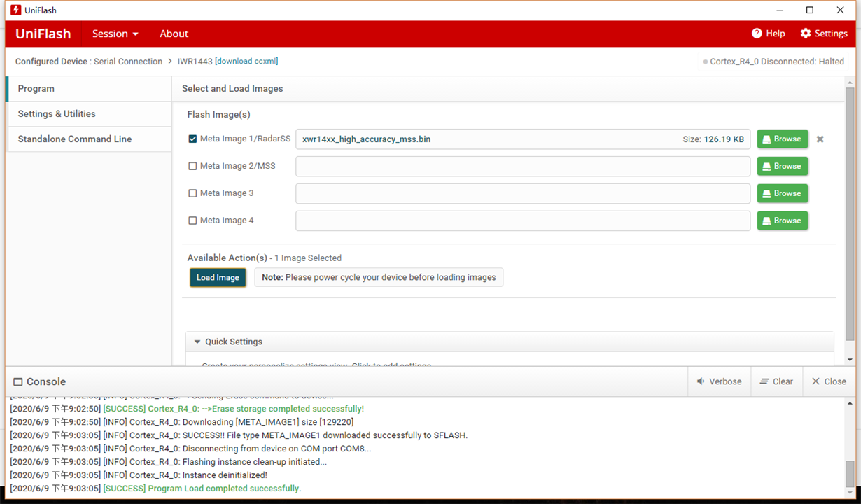Viewport: 861px width, 504px height.
Task: Click the Meta Image 2/MSS file field
Action: (x=523, y=166)
